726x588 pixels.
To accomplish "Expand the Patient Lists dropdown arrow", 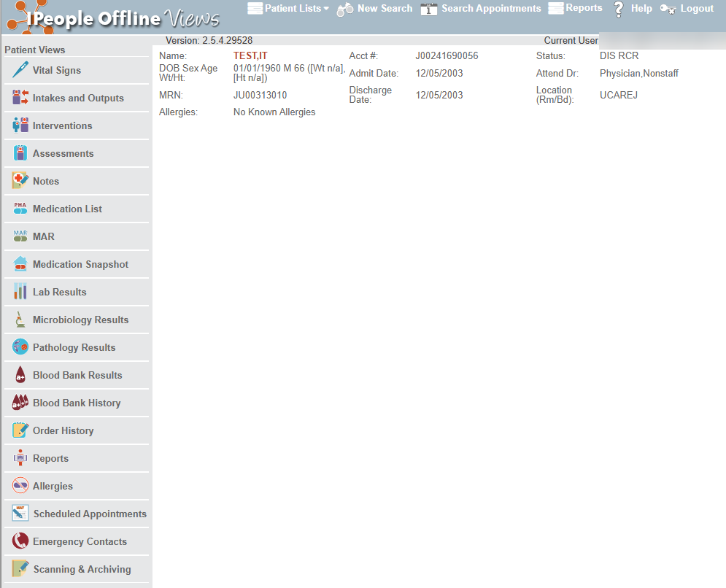I will click(x=326, y=8).
